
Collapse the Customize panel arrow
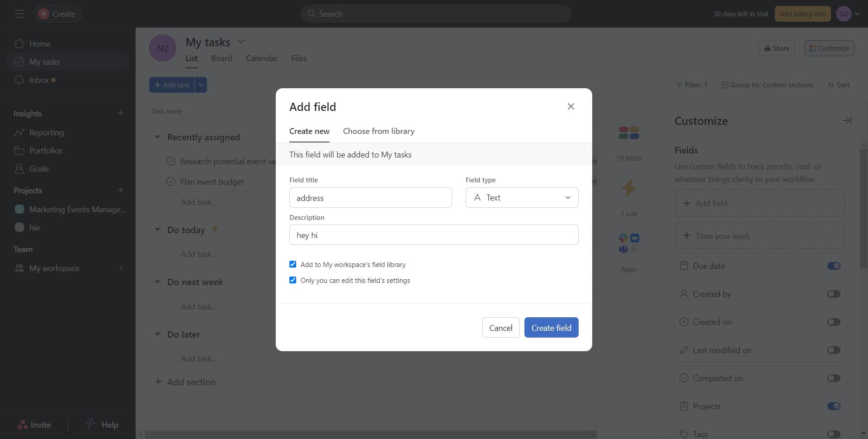pyautogui.click(x=847, y=120)
